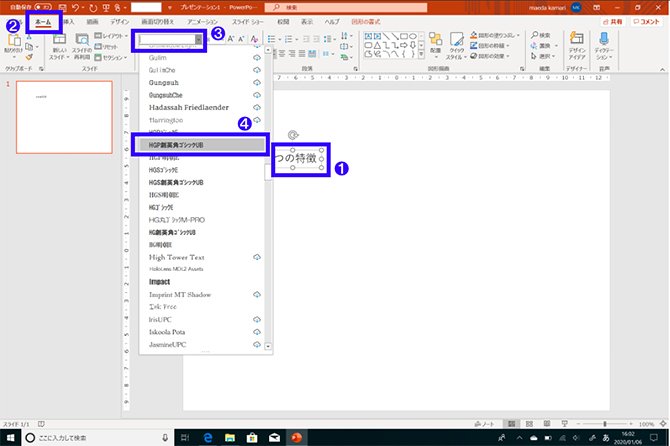
Task: Click the New Slide icon
Action: click(x=59, y=39)
